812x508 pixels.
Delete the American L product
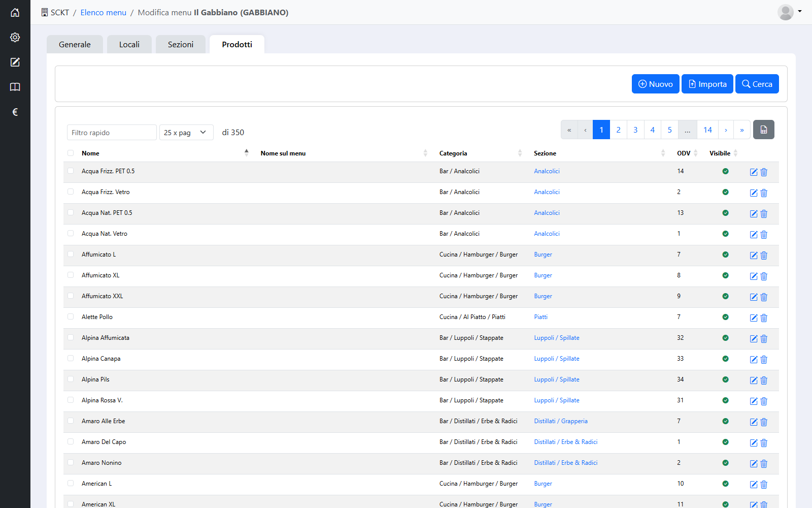[x=764, y=485]
